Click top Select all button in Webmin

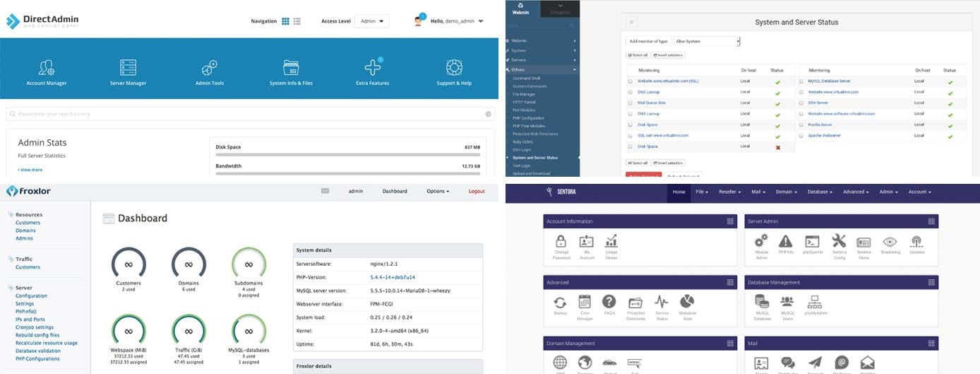coord(638,55)
